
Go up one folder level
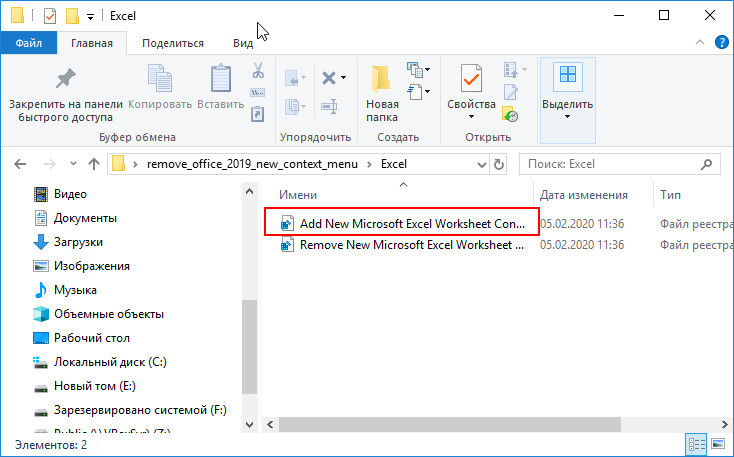click(94, 164)
